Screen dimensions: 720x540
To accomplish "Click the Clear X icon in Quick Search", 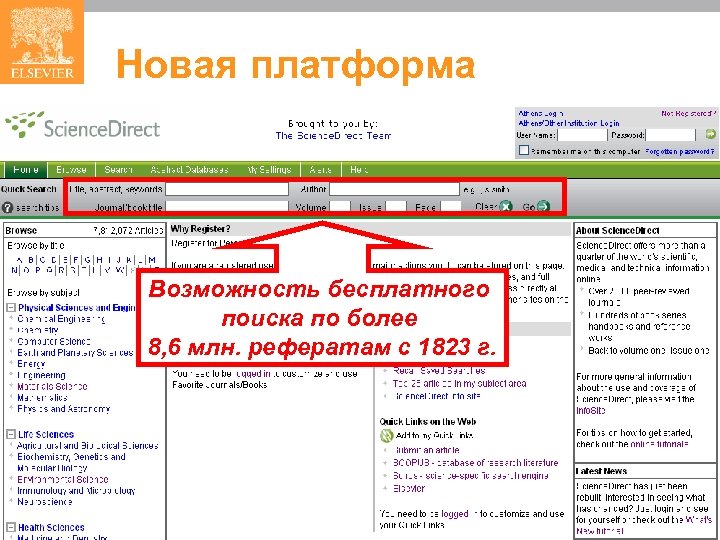I will tap(506, 207).
